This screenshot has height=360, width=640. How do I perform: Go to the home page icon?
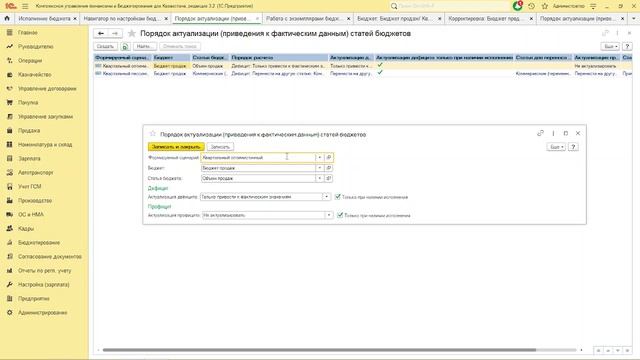[x=7, y=18]
